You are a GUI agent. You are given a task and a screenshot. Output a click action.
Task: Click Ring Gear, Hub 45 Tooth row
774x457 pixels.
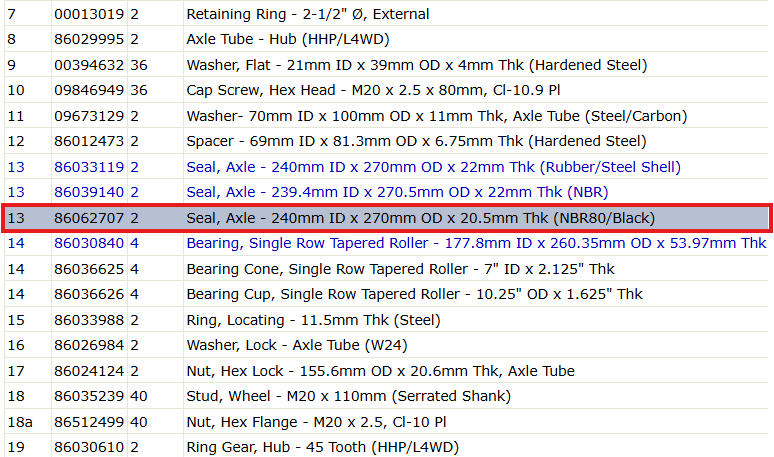[x=387, y=447]
